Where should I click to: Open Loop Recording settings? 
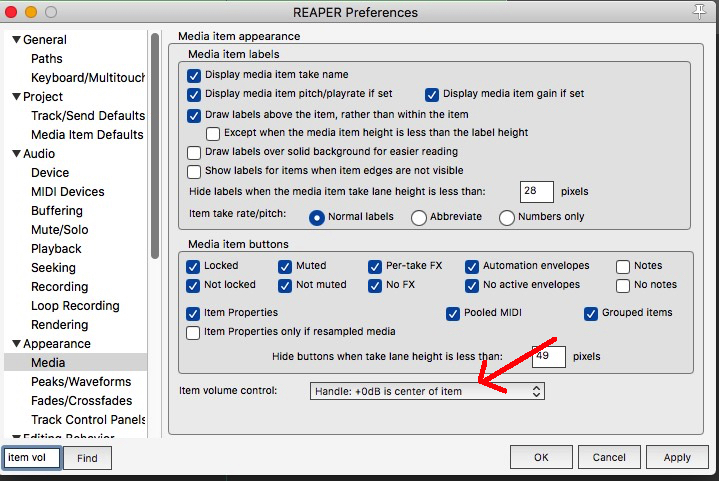pyautogui.click(x=75, y=306)
